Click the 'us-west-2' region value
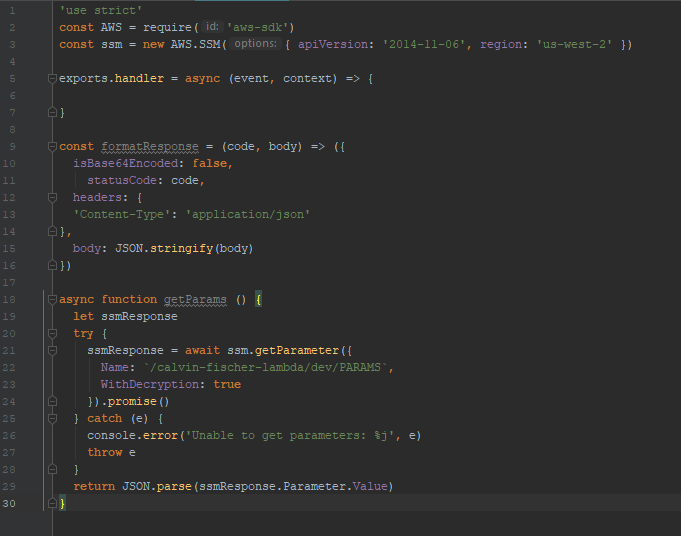The width and height of the screenshot is (681, 536). point(575,44)
